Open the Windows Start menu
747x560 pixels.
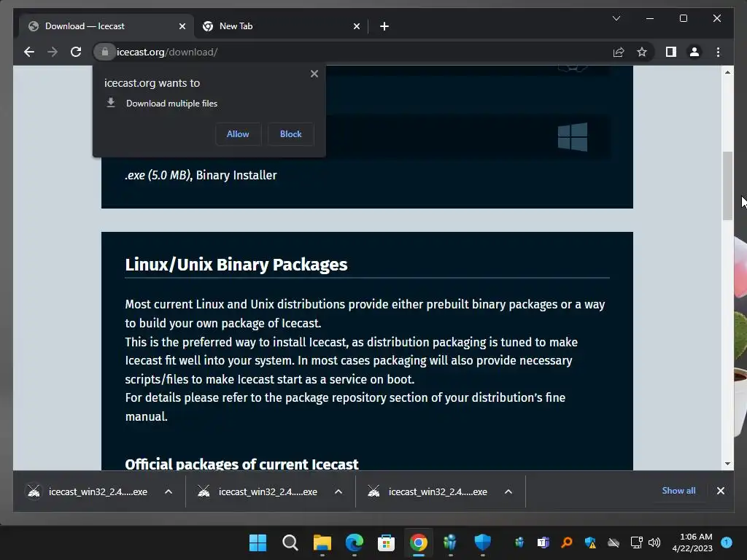[x=258, y=542]
